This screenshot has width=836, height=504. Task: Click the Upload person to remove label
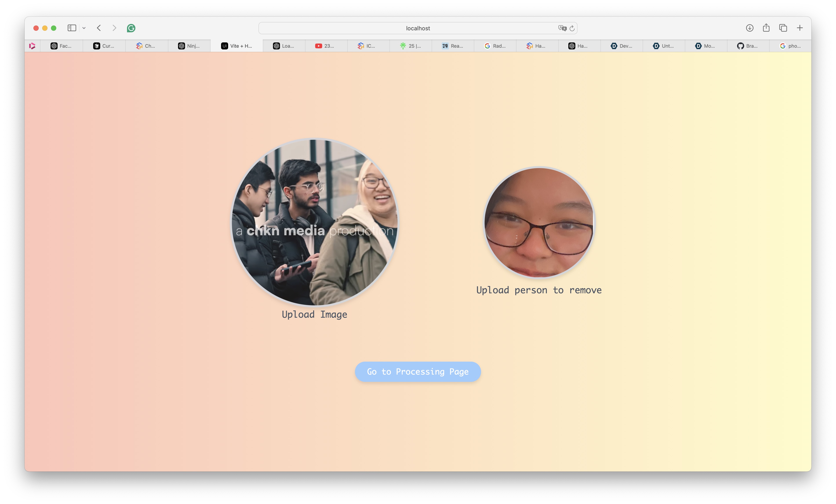pos(539,290)
